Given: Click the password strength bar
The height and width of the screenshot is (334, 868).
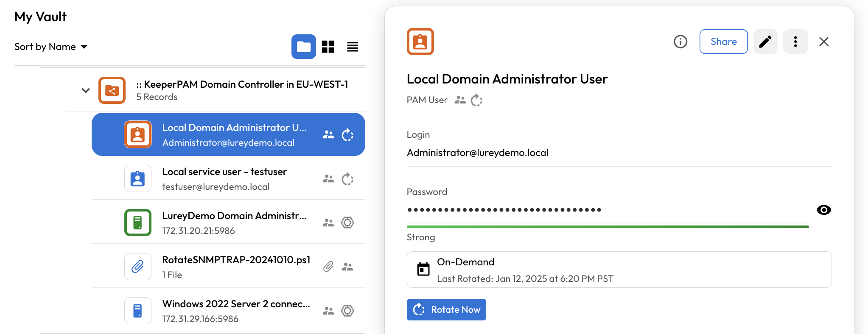Looking at the screenshot, I should (608, 227).
